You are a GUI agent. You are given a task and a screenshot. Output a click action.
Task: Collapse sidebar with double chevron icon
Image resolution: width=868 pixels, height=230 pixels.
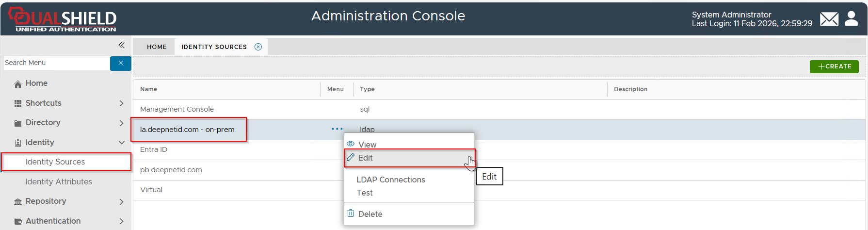coord(121,45)
